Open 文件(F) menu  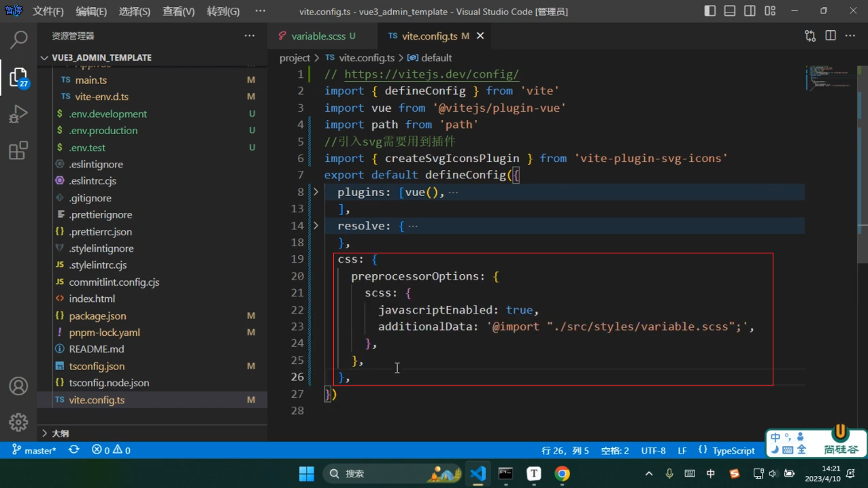tap(48, 11)
